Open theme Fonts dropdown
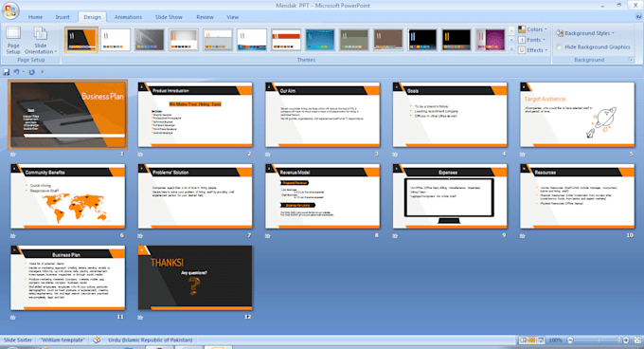 click(532, 40)
